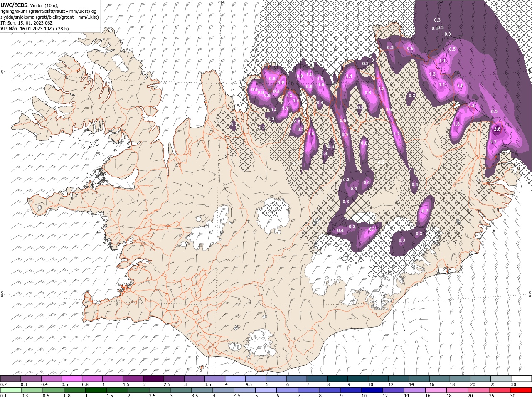Select the dark teal 8 swatch, upper legend row
Viewport: 532px width, 399px height.
(x=337, y=379)
